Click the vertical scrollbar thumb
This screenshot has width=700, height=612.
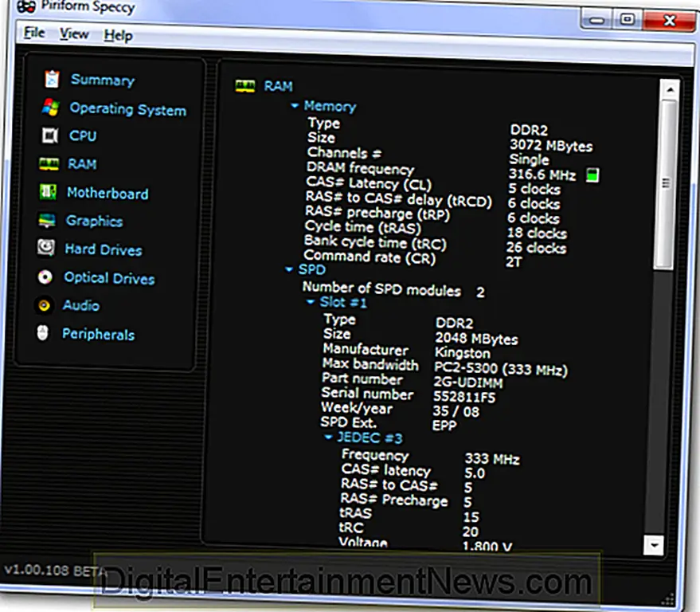coord(666,184)
